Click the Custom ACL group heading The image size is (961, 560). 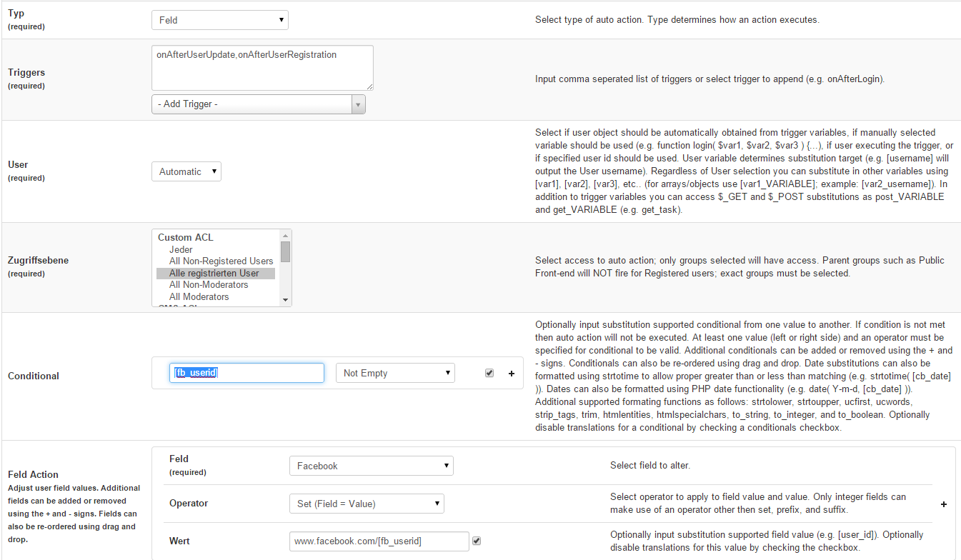186,237
